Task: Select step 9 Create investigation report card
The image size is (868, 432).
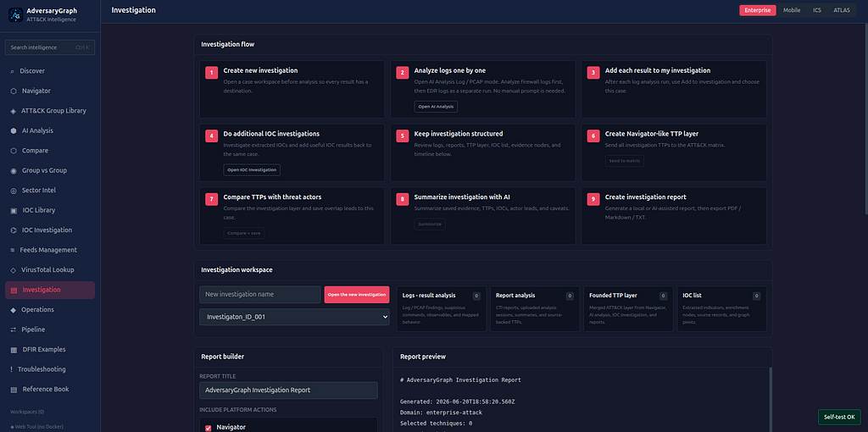Action: pos(674,216)
